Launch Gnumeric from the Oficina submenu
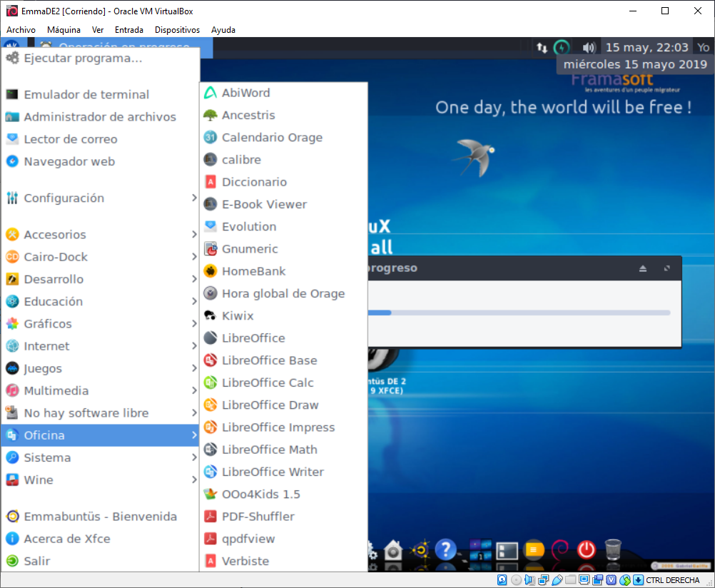The height and width of the screenshot is (588, 715). [249, 249]
